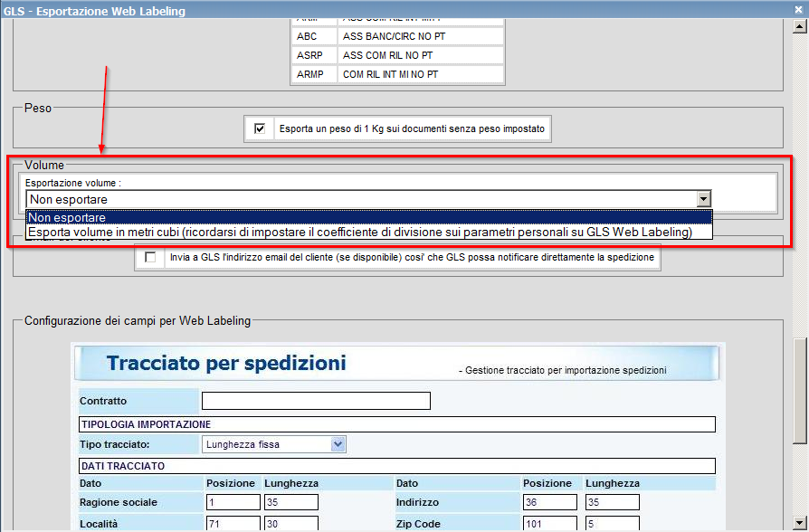Click the scrollbar up arrow

[x=800, y=29]
